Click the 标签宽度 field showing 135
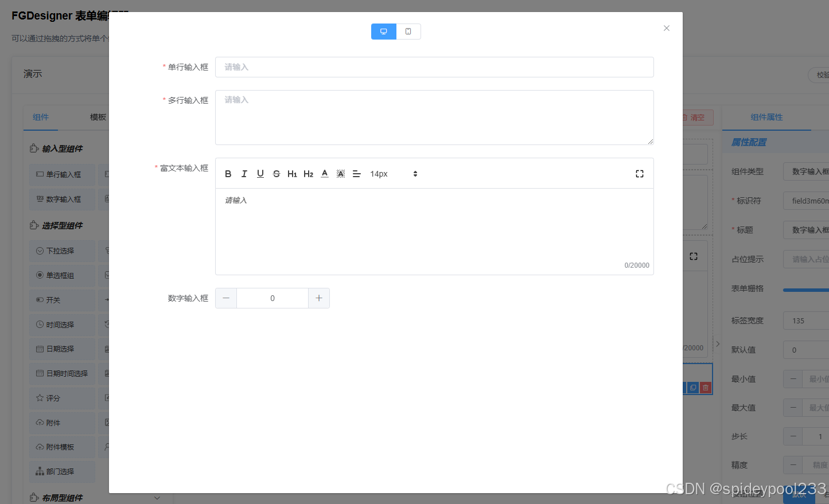Viewport: 829px width, 504px height. (x=806, y=321)
